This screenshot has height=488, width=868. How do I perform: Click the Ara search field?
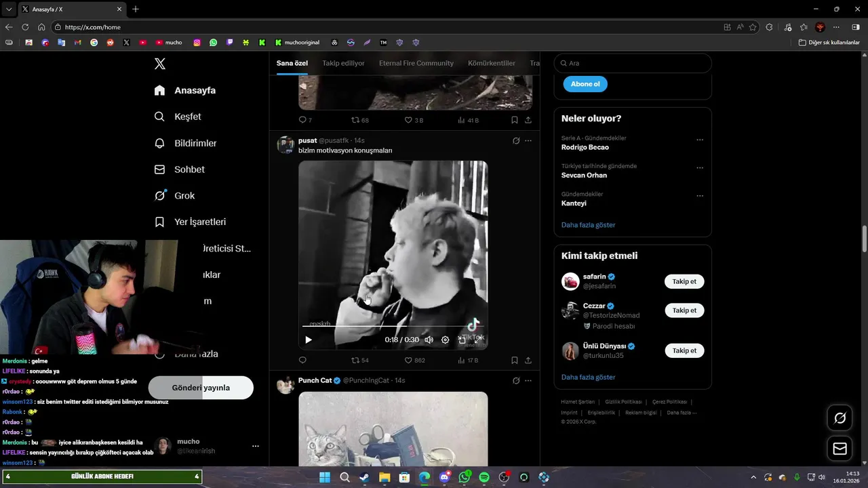pos(633,63)
